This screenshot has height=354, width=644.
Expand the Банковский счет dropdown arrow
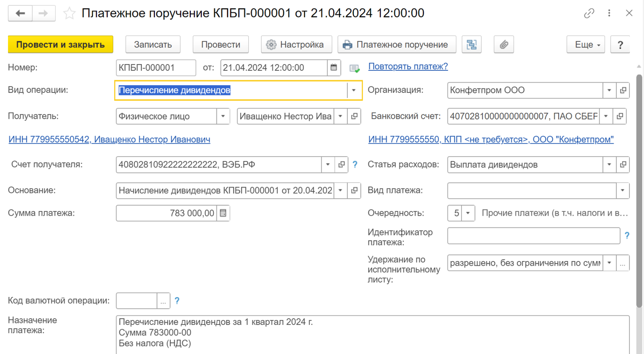[606, 116]
